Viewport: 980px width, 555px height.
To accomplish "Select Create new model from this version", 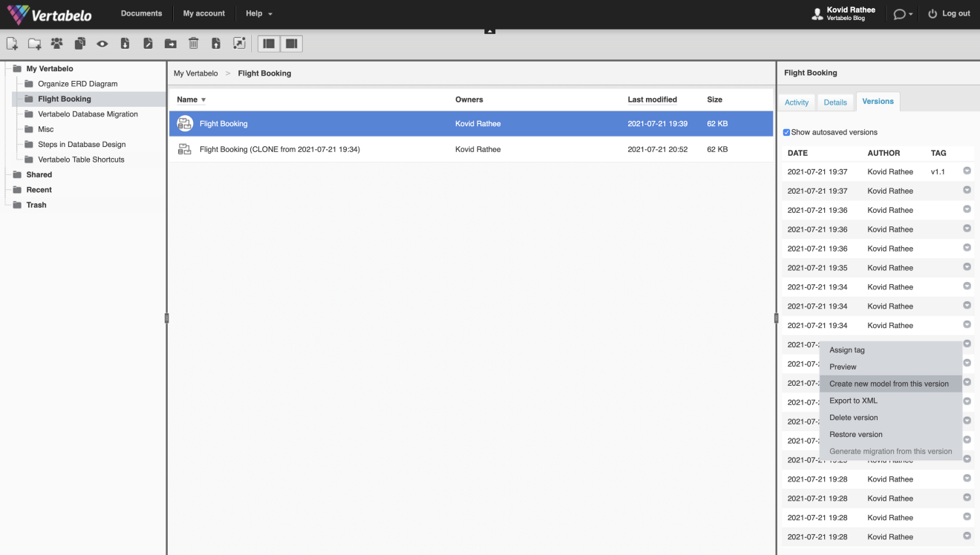I will click(x=891, y=384).
